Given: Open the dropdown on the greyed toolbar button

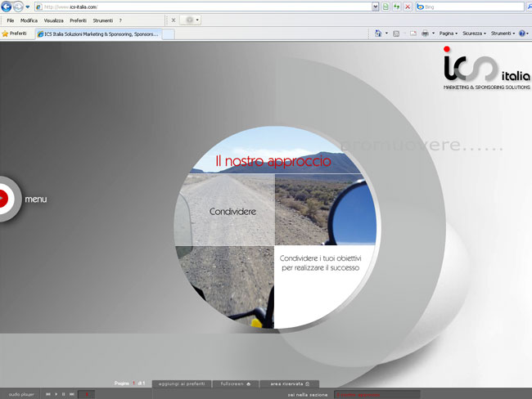Looking at the screenshot, I should tap(197, 20).
